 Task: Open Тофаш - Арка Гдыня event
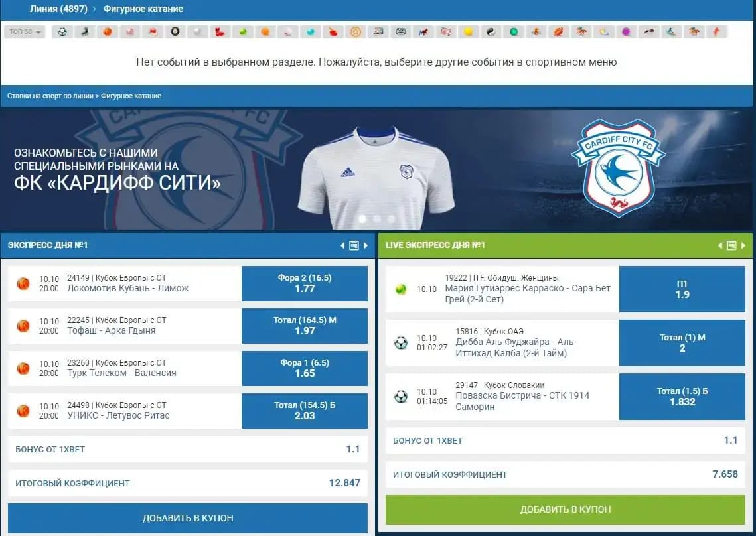click(112, 330)
